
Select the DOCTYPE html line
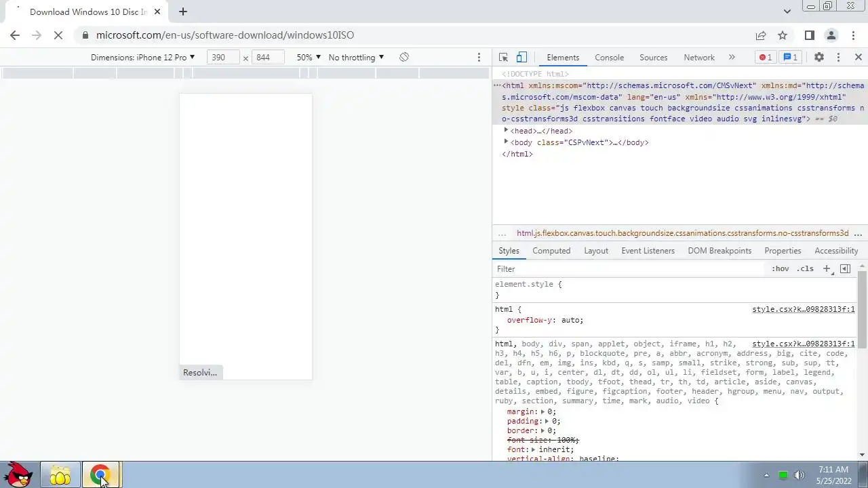[x=536, y=74]
